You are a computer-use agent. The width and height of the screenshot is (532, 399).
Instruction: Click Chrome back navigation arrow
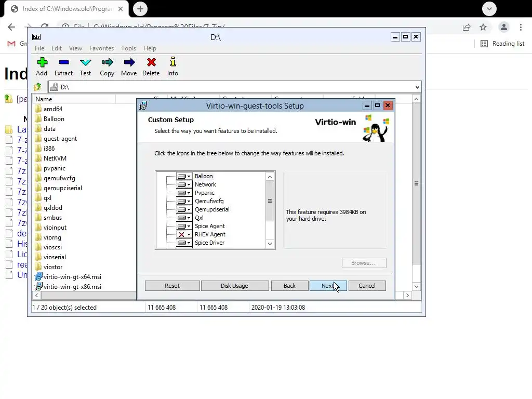(x=11, y=27)
